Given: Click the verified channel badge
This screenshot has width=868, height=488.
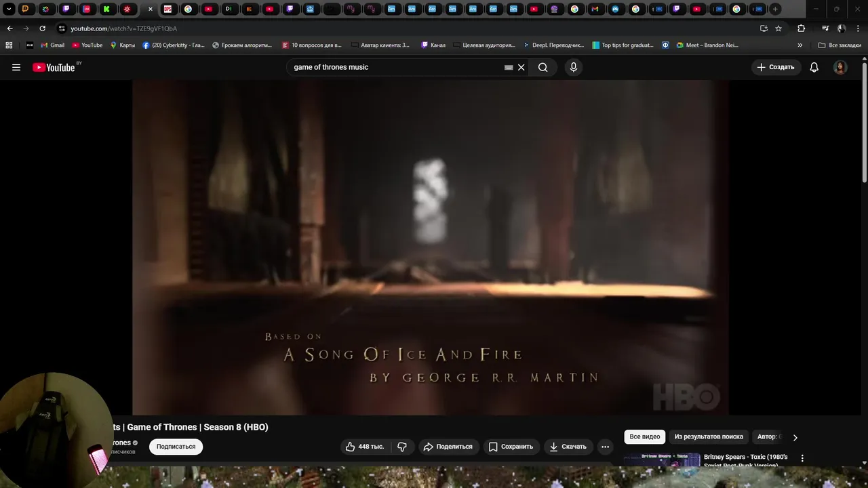Looking at the screenshot, I should pyautogui.click(x=135, y=443).
